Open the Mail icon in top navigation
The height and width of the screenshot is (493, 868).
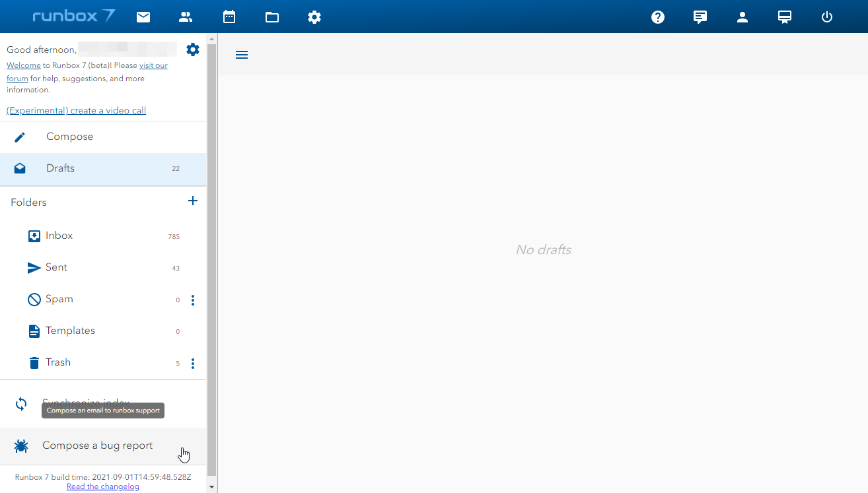click(143, 16)
